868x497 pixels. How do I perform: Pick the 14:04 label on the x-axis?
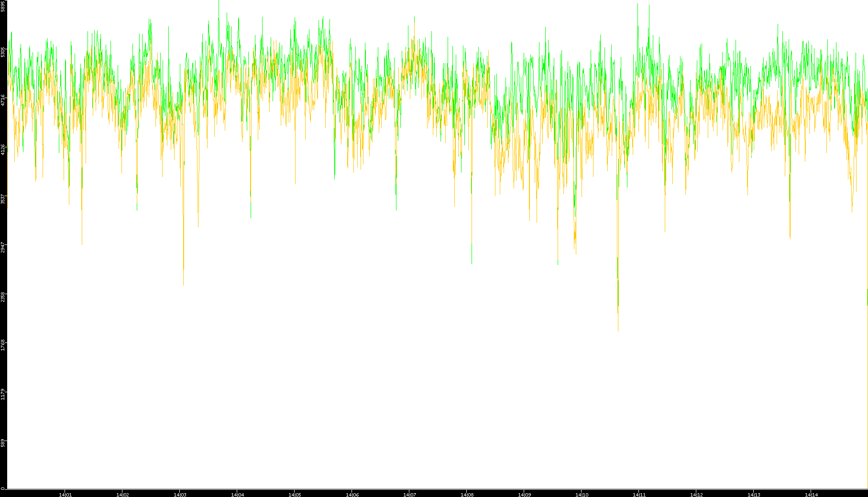pyautogui.click(x=237, y=495)
